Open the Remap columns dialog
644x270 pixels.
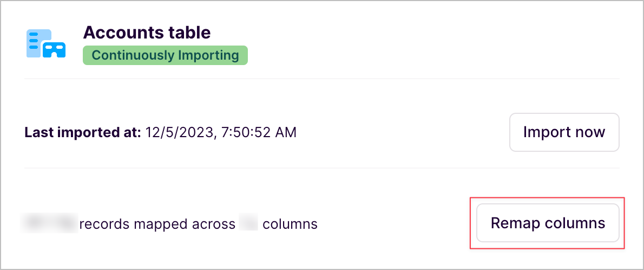548,223
